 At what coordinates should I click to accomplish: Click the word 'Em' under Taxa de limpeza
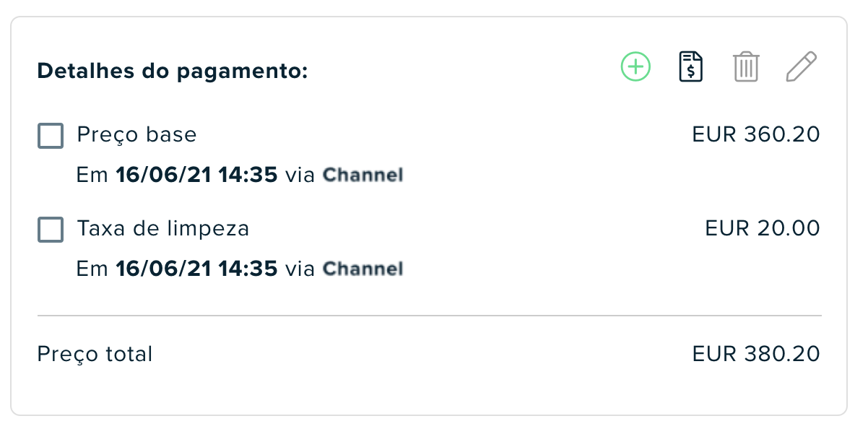(92, 269)
